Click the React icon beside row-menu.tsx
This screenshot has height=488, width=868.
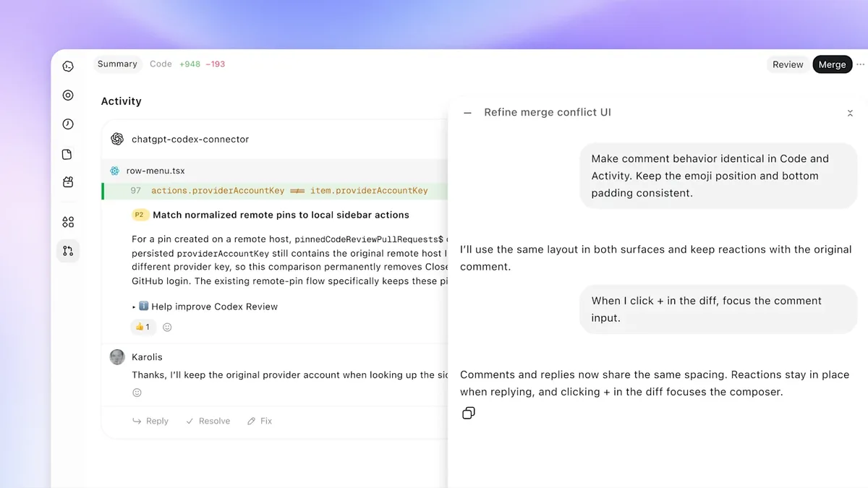pyautogui.click(x=115, y=171)
